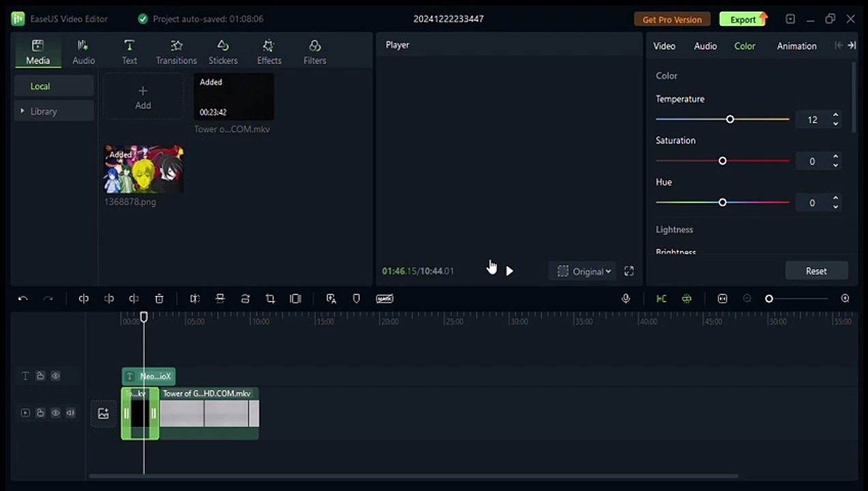Hide the text track with eye icon

click(56, 376)
